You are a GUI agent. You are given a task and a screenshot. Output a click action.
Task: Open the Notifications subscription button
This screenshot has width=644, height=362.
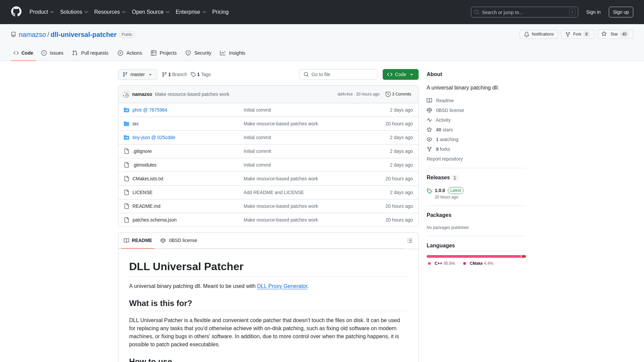click(539, 34)
